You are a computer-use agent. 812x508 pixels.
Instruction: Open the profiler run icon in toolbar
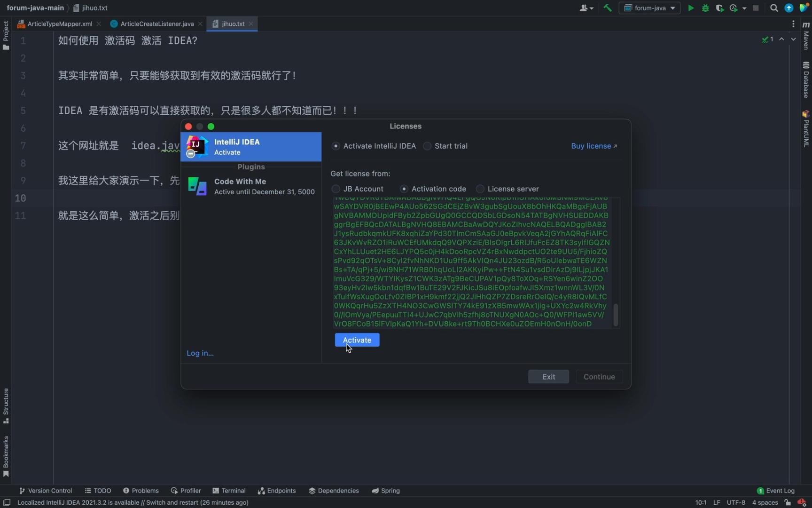pos(734,8)
